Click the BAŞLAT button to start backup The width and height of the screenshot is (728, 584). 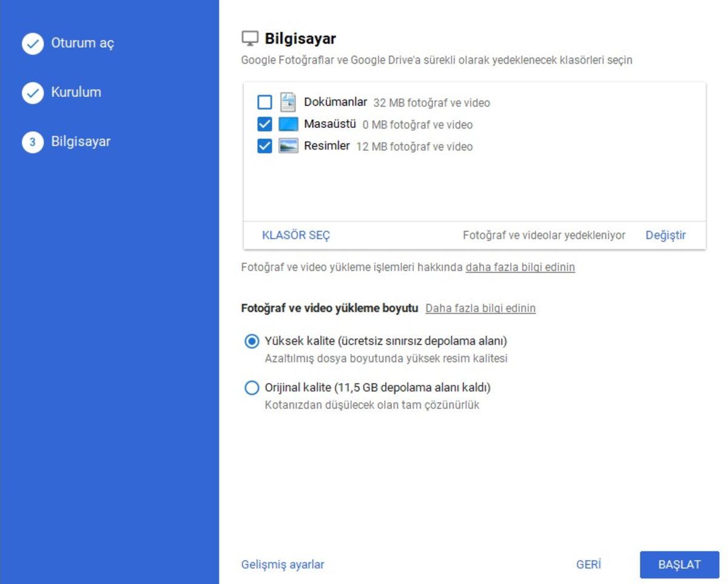[x=679, y=564]
